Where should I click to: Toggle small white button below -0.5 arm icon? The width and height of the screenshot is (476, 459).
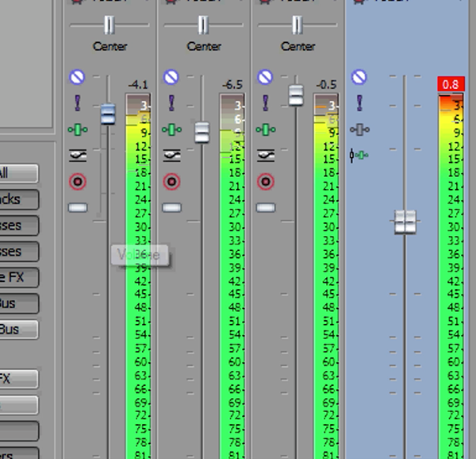266,208
